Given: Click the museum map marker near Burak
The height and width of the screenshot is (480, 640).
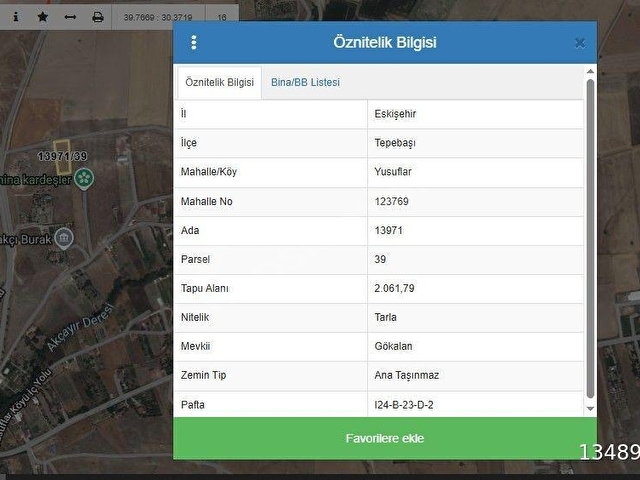Looking at the screenshot, I should tap(64, 238).
